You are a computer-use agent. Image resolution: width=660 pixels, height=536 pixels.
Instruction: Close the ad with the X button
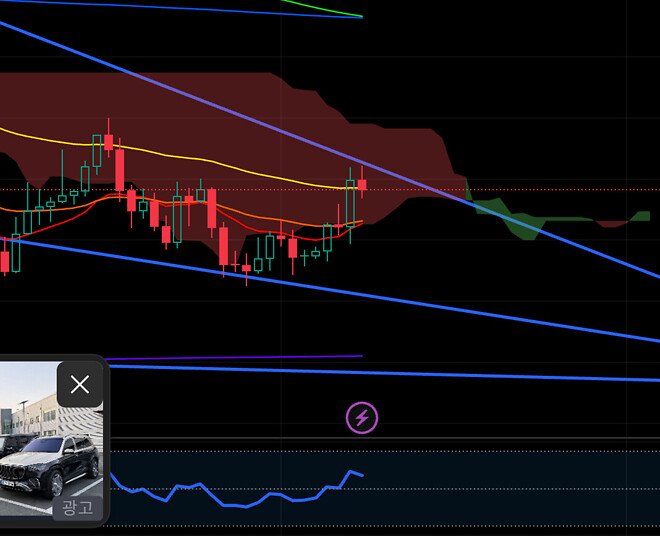[x=80, y=384]
